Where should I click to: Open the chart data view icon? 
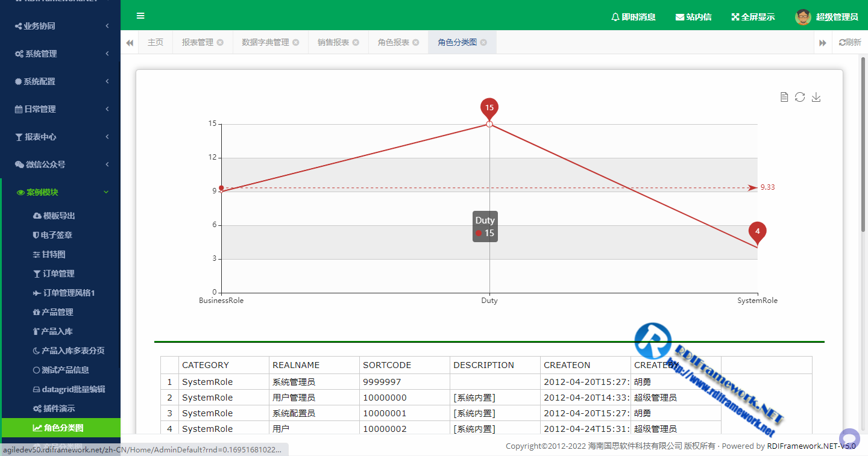[784, 97]
